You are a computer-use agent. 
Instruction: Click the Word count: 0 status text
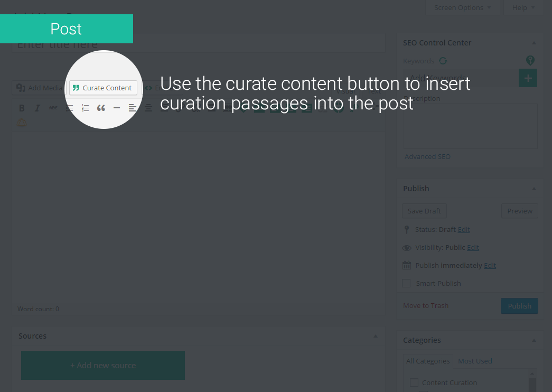pyautogui.click(x=38, y=309)
